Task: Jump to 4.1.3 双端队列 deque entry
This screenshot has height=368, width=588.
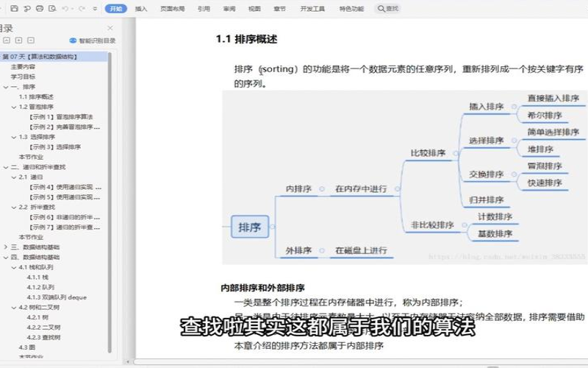Action: 57,297
